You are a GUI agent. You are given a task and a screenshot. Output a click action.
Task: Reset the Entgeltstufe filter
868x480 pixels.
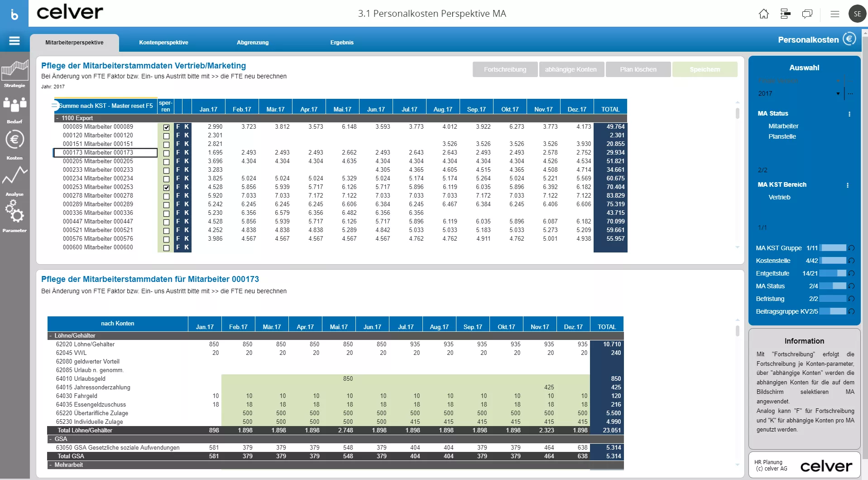point(851,273)
